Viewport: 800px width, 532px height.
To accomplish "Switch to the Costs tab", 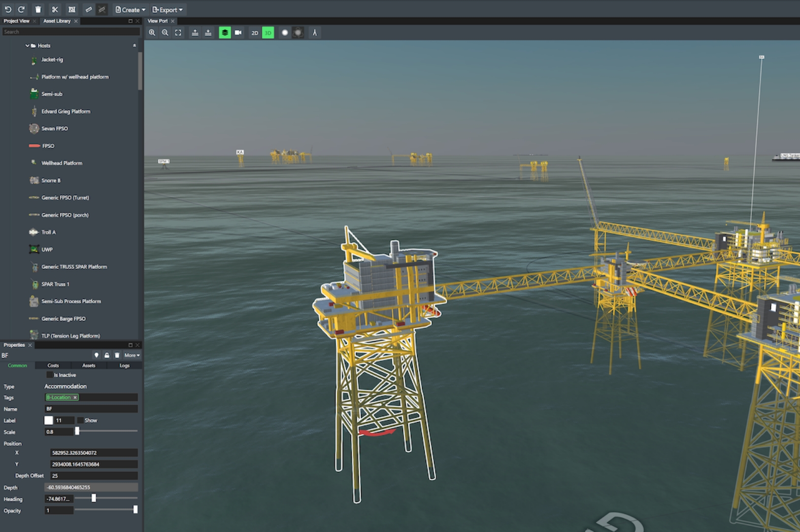I will point(53,366).
